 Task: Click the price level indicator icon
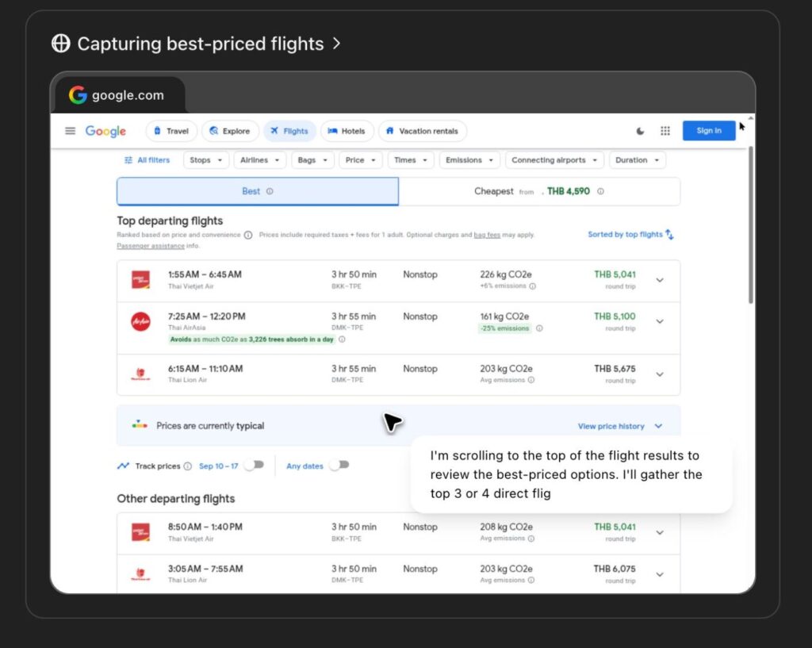pyautogui.click(x=140, y=425)
